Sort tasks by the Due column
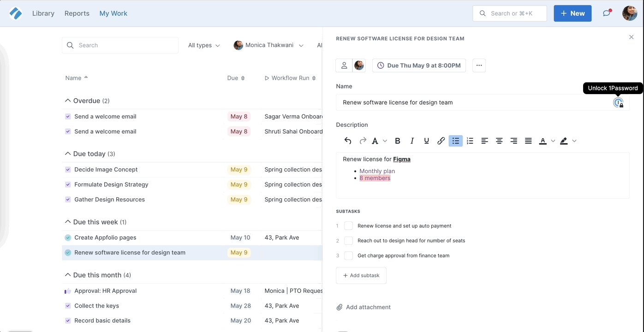 click(x=236, y=78)
